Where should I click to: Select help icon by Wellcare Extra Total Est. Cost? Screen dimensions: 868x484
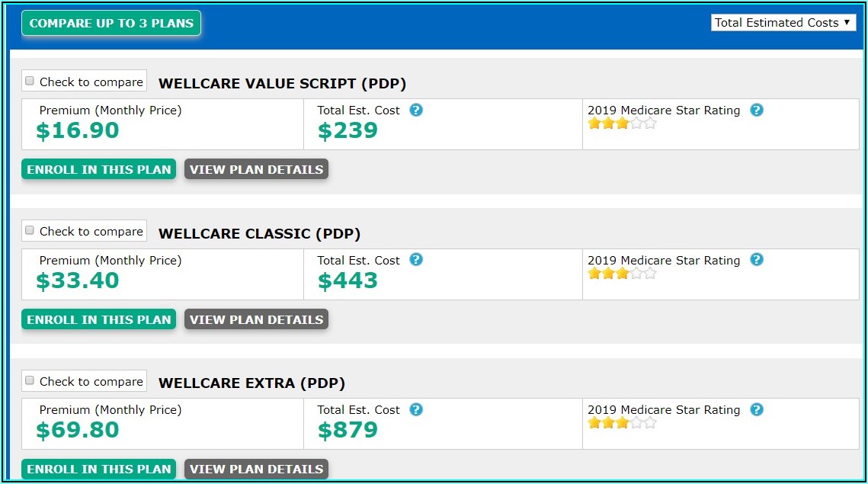click(416, 409)
